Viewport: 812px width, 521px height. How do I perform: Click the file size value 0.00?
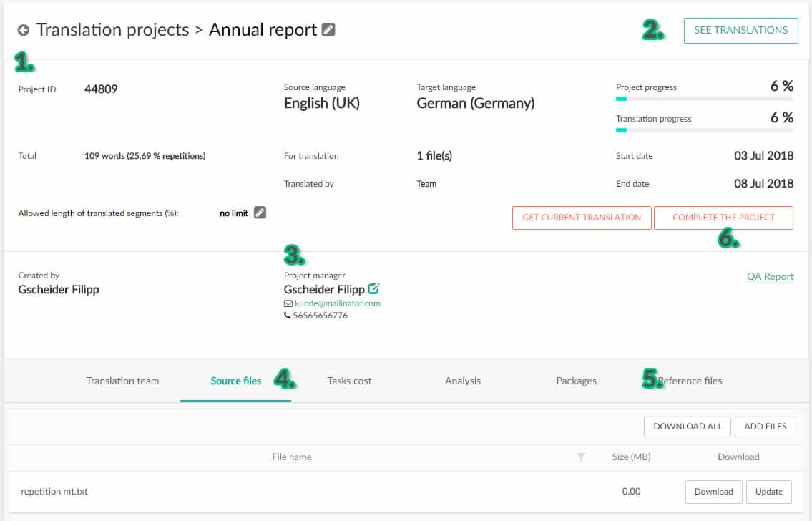[x=631, y=492]
